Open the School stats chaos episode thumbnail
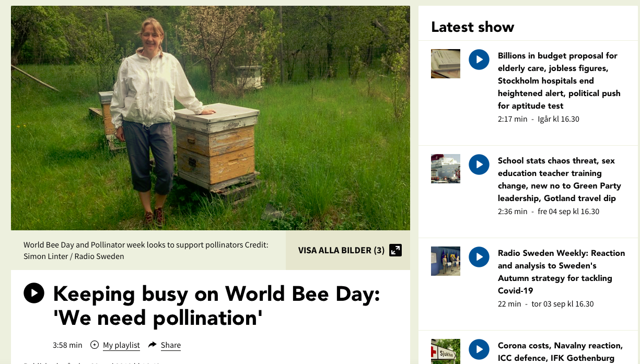This screenshot has height=364, width=640. 445,169
